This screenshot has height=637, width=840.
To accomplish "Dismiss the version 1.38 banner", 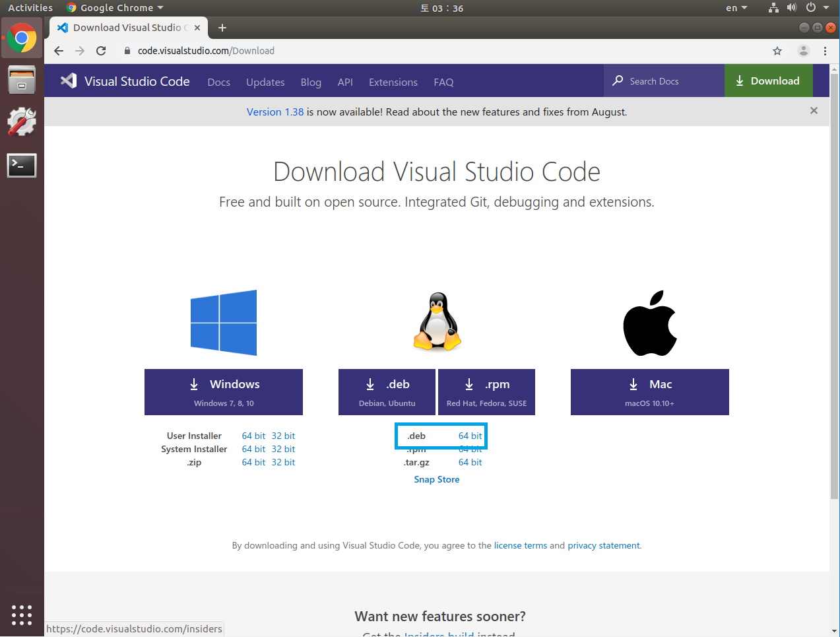I will (814, 111).
